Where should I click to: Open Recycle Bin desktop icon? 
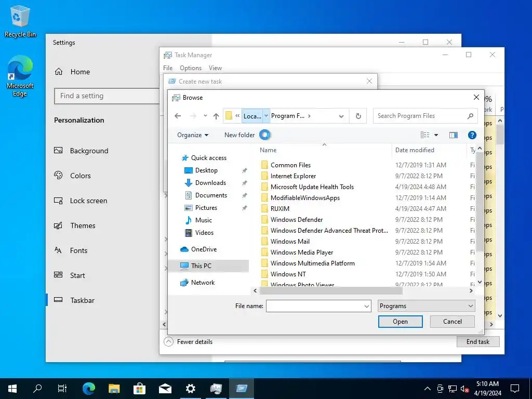(x=20, y=21)
